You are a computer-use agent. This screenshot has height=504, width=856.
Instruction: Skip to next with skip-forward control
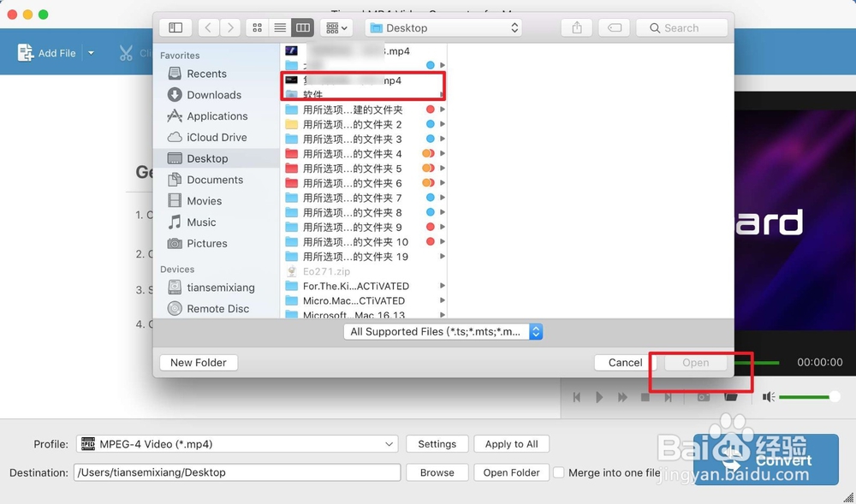(x=669, y=397)
